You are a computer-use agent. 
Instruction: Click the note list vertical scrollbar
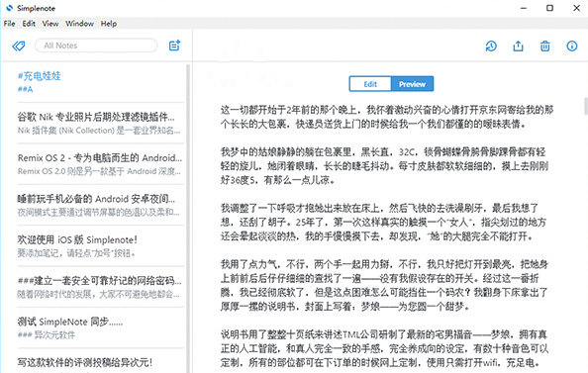188,219
